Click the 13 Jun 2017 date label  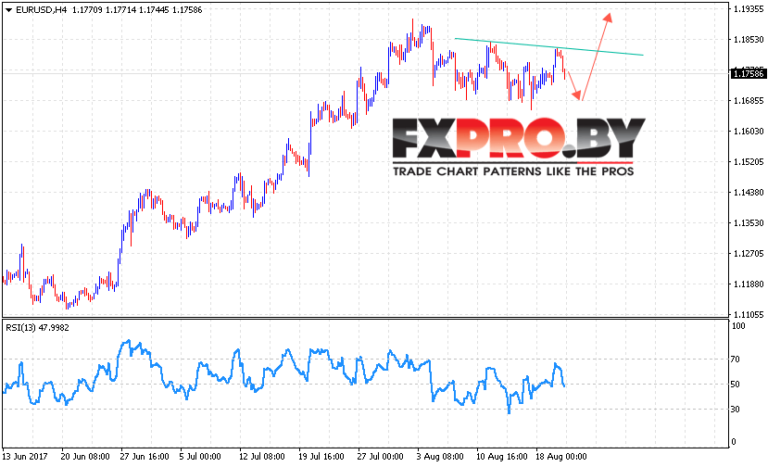pos(25,457)
